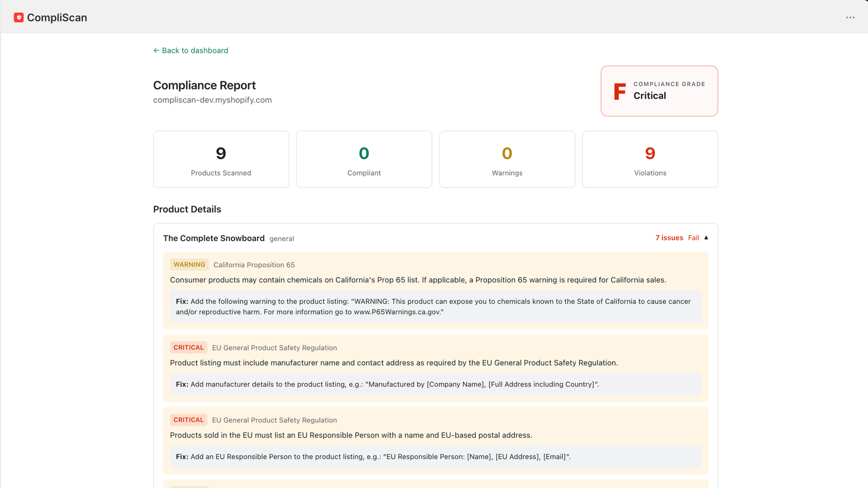868x488 pixels.
Task: Click the CRITICAL badge for EU Responsible Person issue
Action: click(x=189, y=420)
